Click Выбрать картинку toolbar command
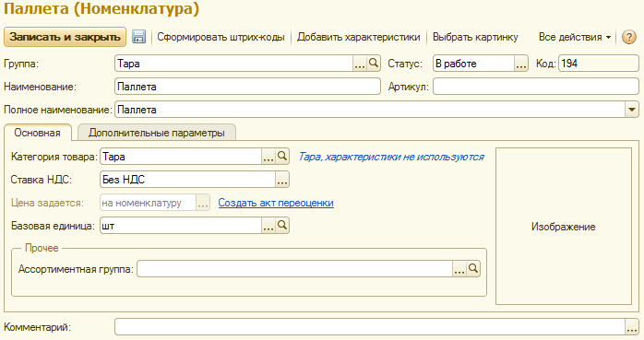644x340 pixels. pyautogui.click(x=475, y=37)
